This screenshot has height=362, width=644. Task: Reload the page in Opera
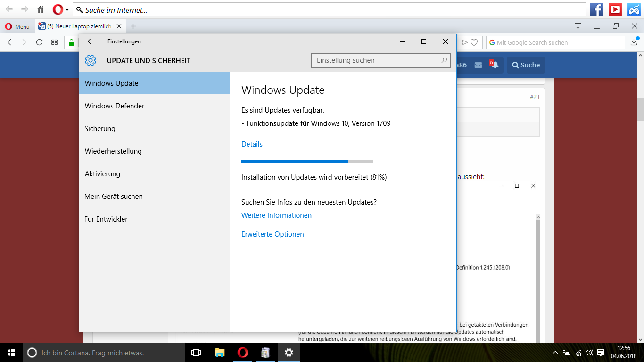[x=39, y=42]
